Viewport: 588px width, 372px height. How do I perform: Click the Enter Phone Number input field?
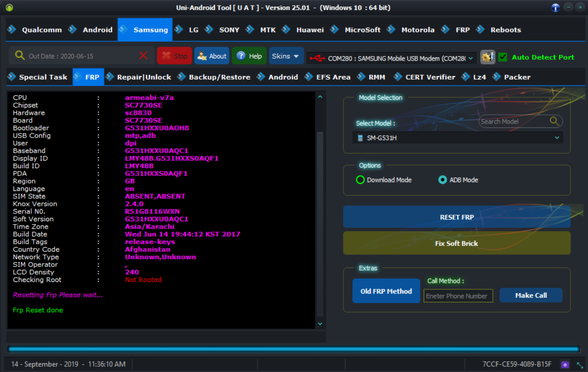tap(458, 296)
